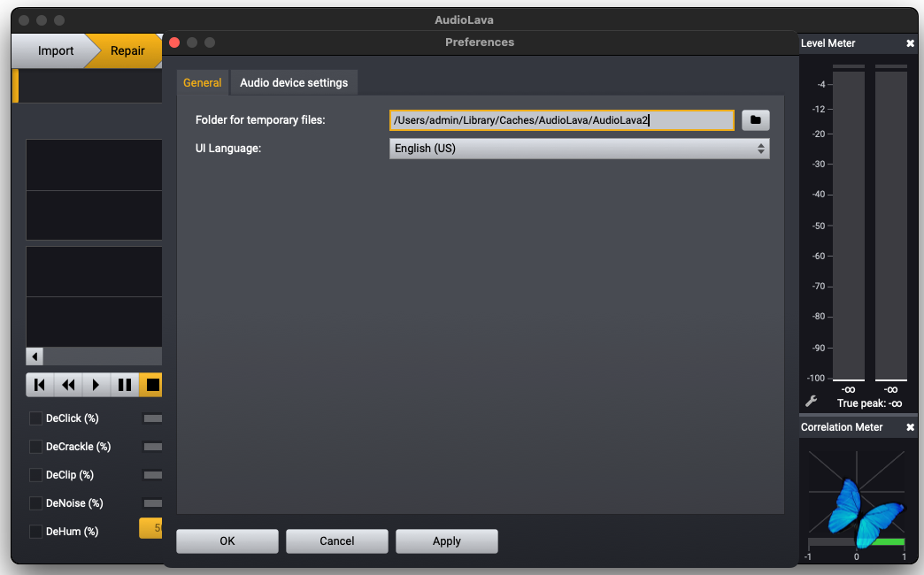Enable the DeCrackle checkbox
This screenshot has width=924, height=575.
36,447
